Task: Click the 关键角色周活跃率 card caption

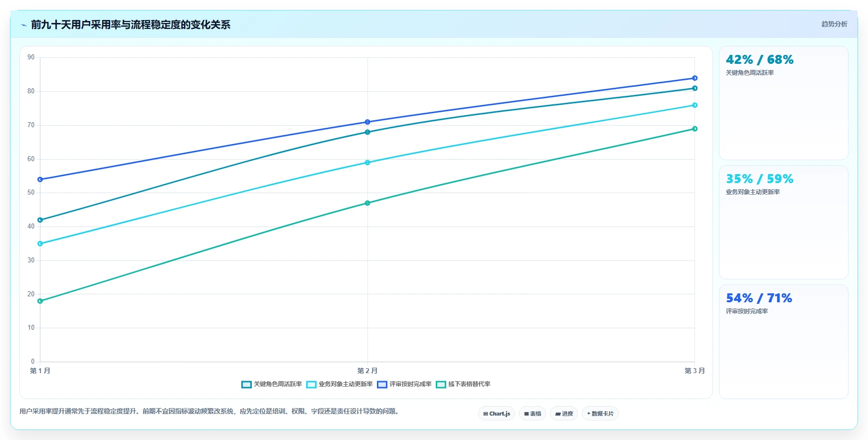Action: coord(750,73)
